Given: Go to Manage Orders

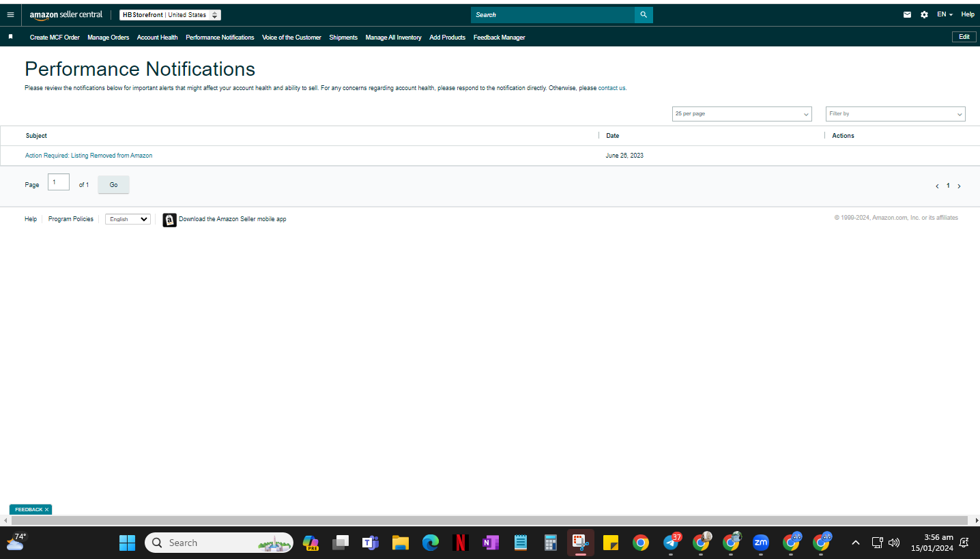Looking at the screenshot, I should (109, 38).
